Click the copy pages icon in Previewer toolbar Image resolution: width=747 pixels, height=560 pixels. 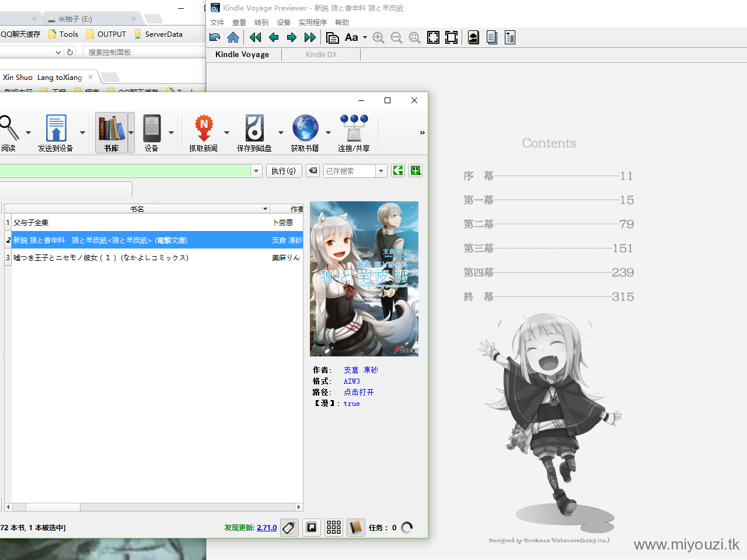[x=333, y=37]
